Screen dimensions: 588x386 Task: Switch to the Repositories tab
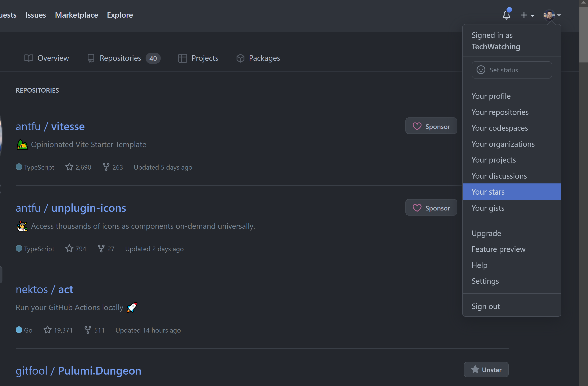tap(120, 58)
